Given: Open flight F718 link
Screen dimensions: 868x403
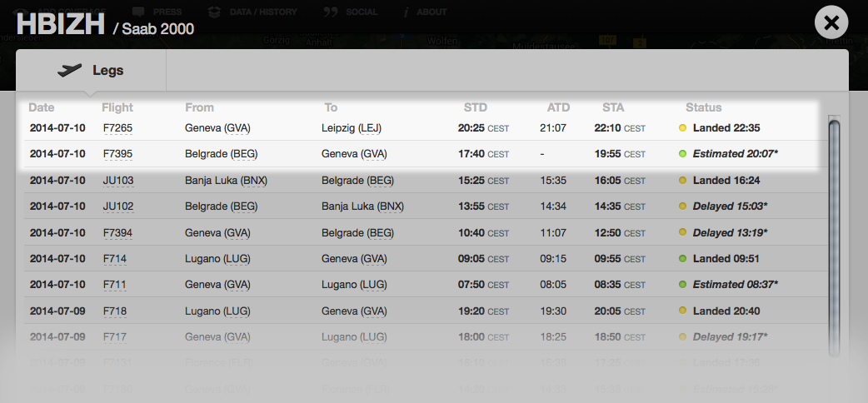Looking at the screenshot, I should coord(115,311).
